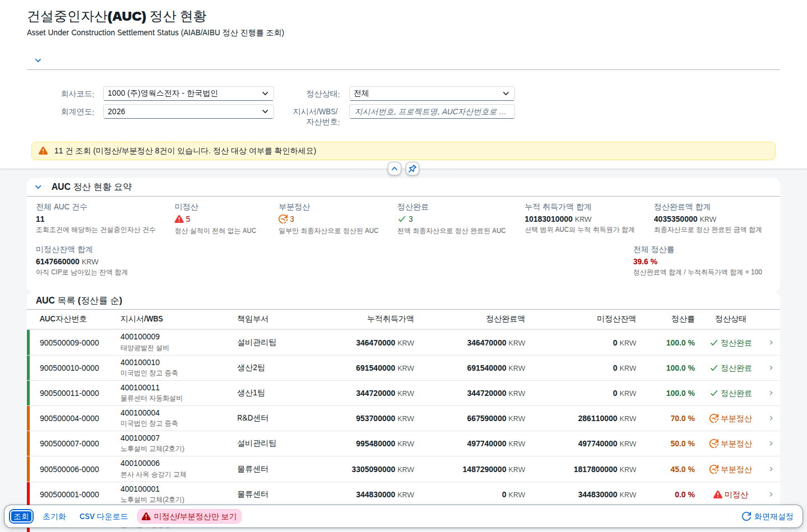Toggle 미정산/부분정산만 보기 filter
Image resolution: width=807 pixels, height=532 pixels.
[x=189, y=516]
